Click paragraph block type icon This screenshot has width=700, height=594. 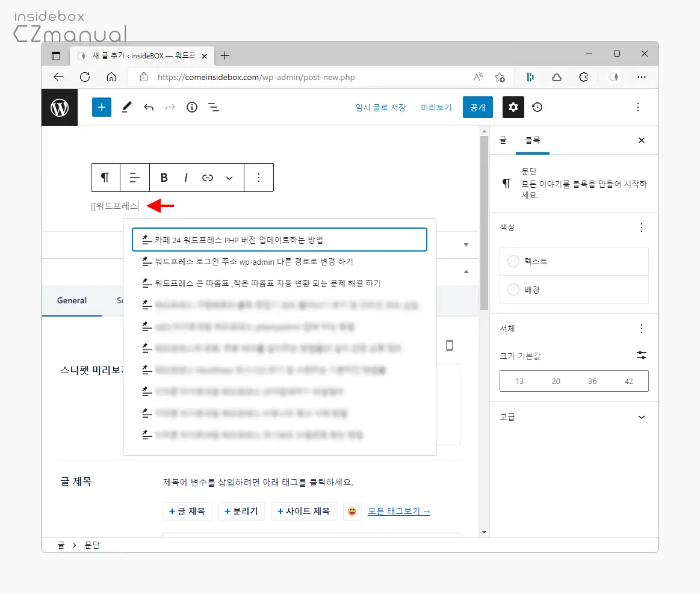tap(105, 178)
